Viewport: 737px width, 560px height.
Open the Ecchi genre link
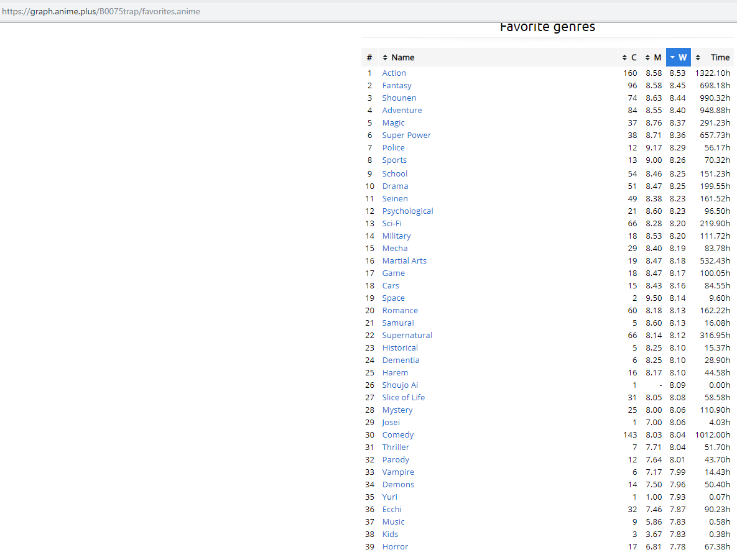pyautogui.click(x=392, y=510)
